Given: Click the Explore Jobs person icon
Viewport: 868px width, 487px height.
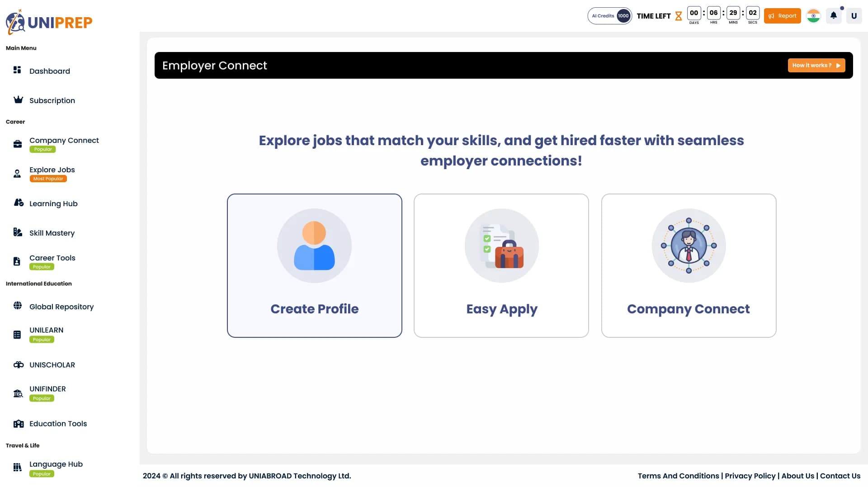Looking at the screenshot, I should (17, 174).
